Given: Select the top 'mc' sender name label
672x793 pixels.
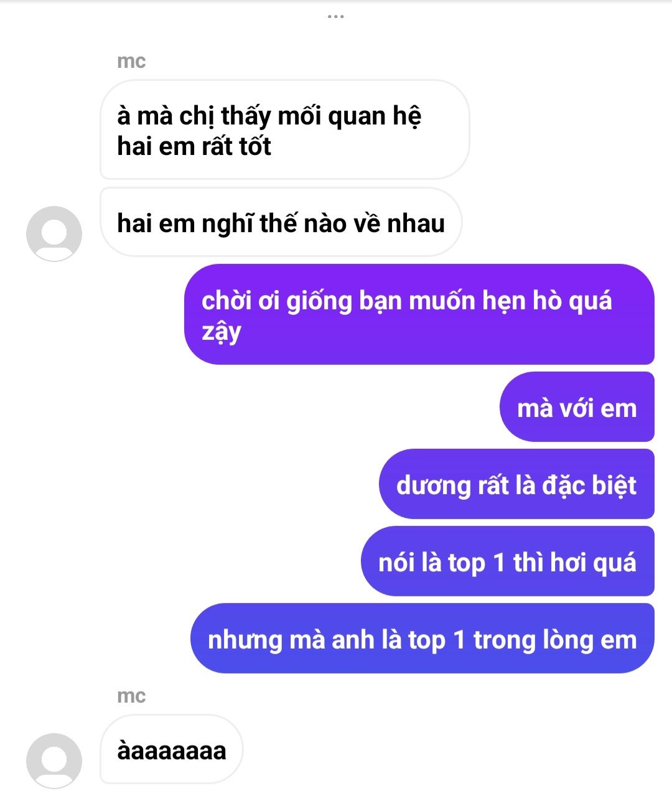Looking at the screenshot, I should click(x=131, y=61).
